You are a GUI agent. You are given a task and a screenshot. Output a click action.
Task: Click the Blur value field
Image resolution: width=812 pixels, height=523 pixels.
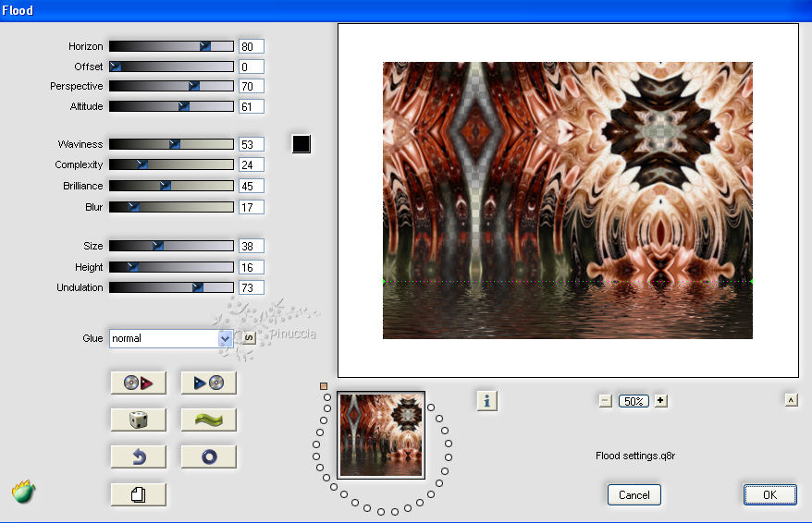[x=252, y=207]
